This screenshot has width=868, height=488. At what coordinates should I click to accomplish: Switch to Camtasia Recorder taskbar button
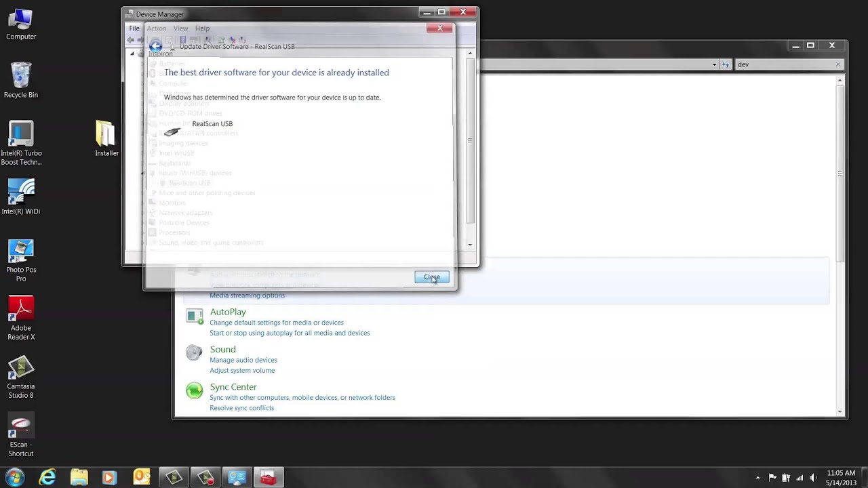(206, 478)
